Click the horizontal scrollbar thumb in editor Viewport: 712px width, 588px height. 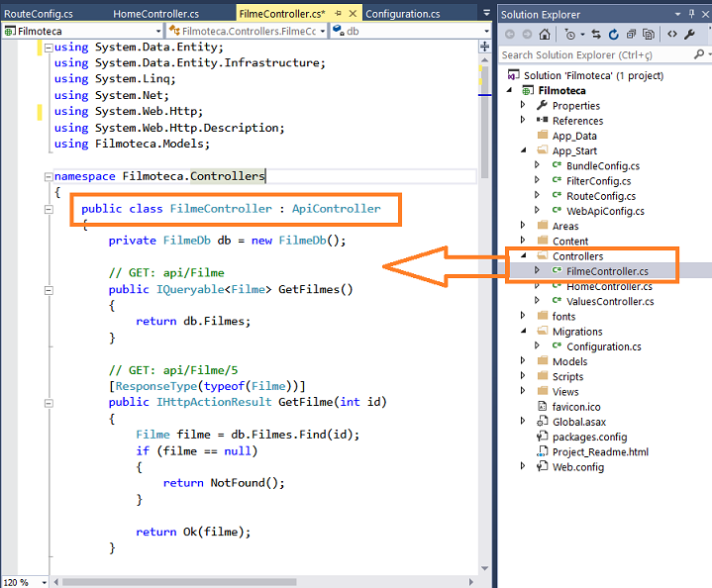coord(179,582)
